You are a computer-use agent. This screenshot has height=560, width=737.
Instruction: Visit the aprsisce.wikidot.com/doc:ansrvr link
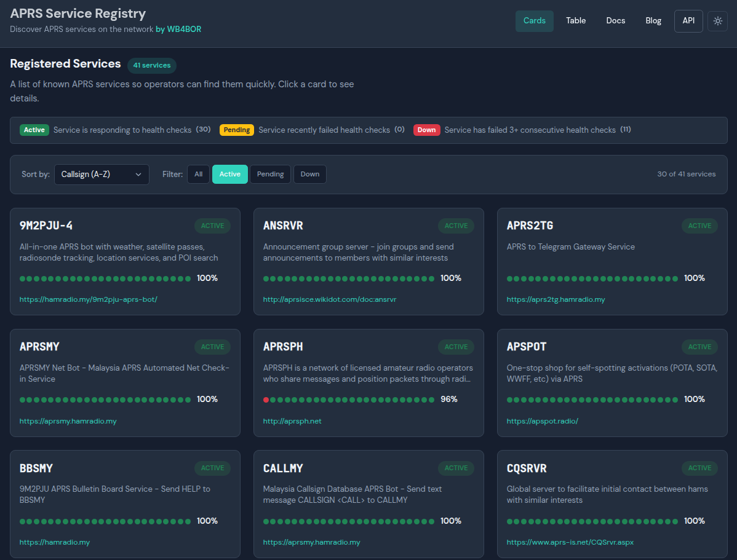point(330,299)
